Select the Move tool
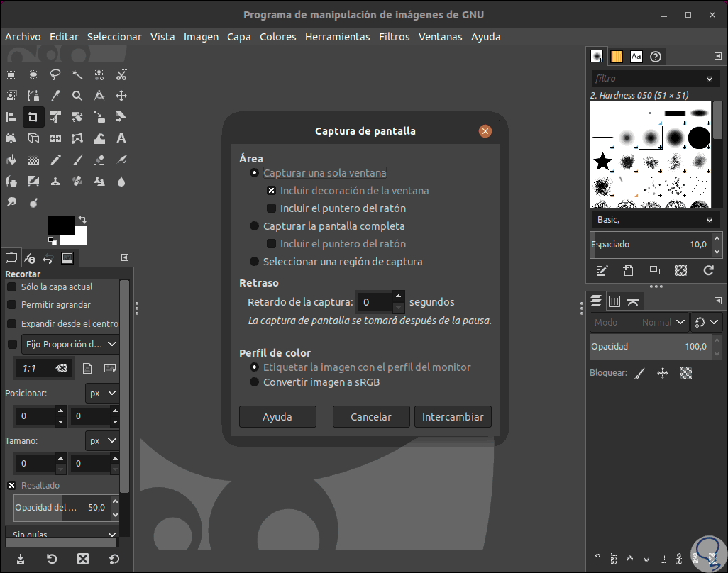 (x=121, y=96)
